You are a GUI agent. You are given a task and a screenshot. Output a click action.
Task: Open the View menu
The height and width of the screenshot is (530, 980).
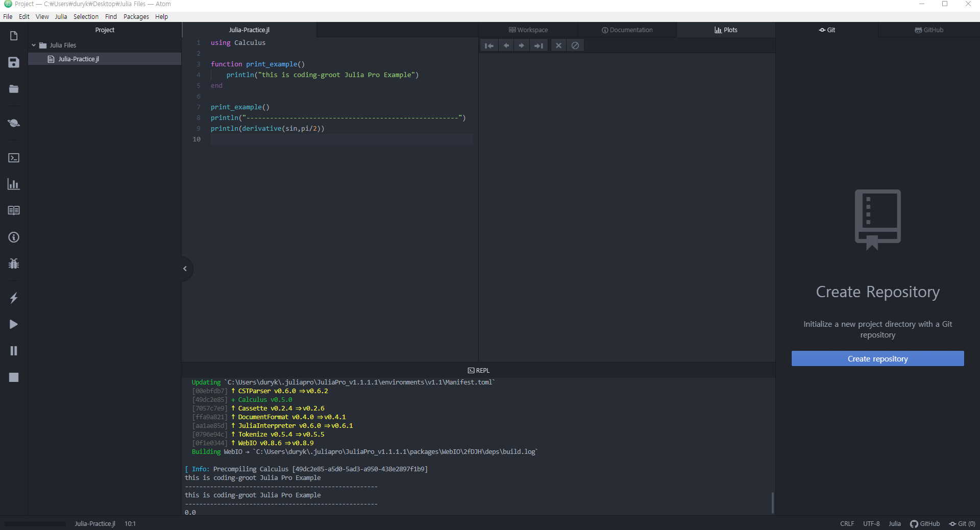click(x=42, y=16)
